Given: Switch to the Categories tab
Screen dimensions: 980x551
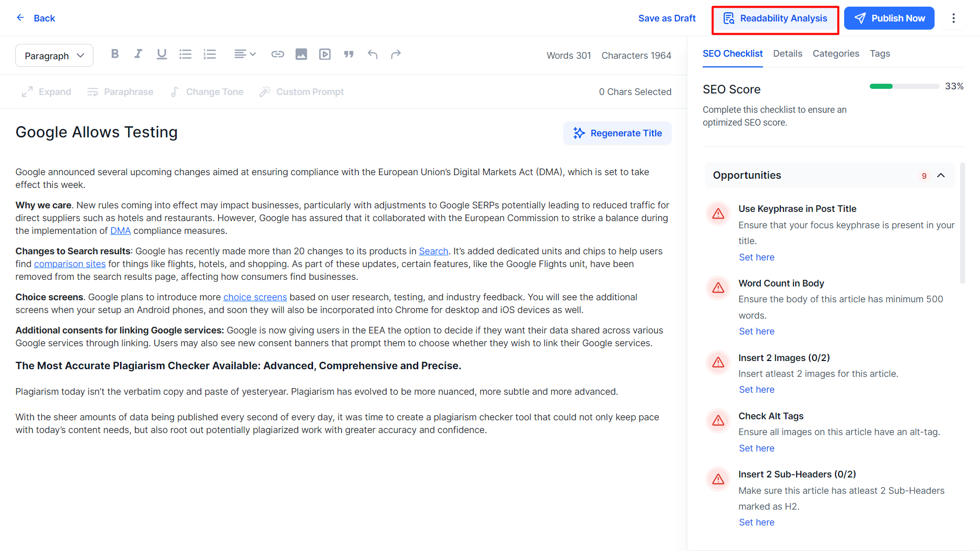Looking at the screenshot, I should (x=835, y=54).
